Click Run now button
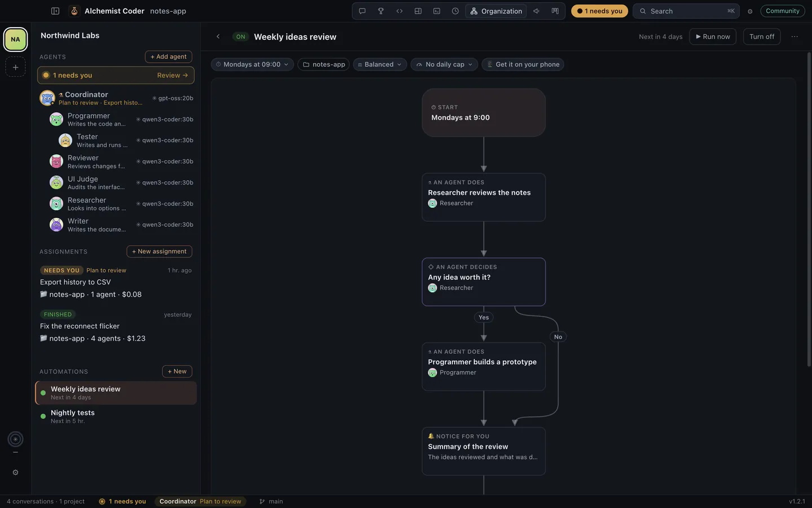Viewport: 812px width, 508px height. (713, 37)
